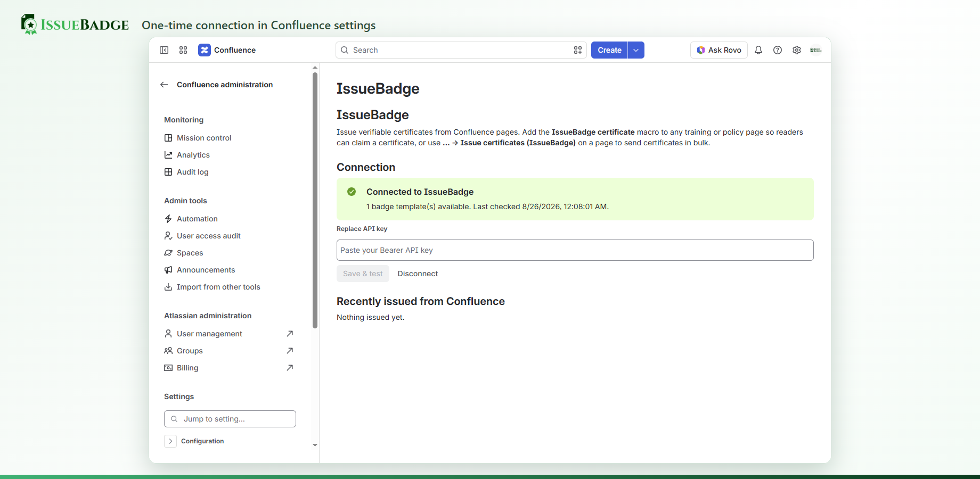Expand the Create dropdown arrow
980x479 pixels.
coord(636,50)
